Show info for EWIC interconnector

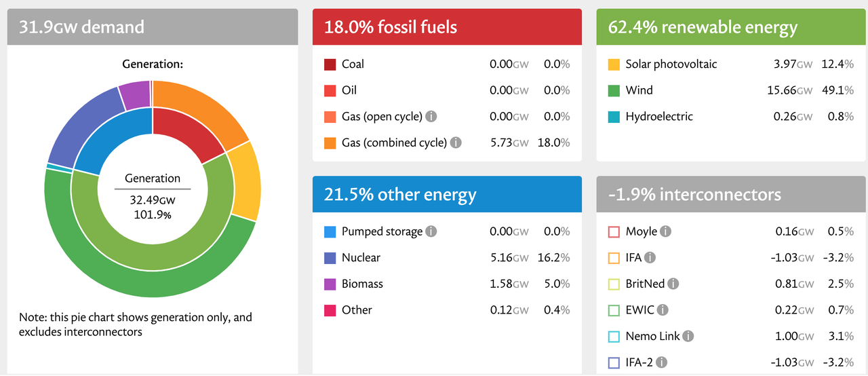(x=663, y=310)
